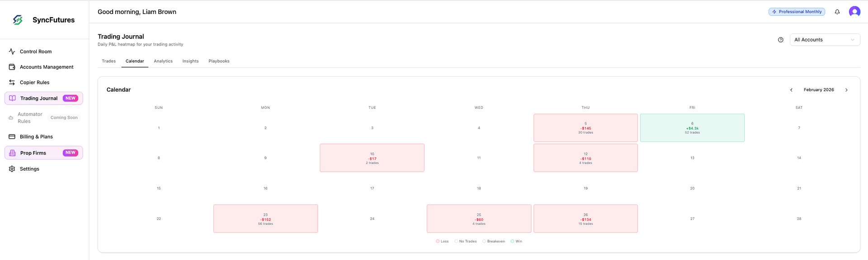
Task: Click the Accounts Management wallet icon
Action: [12, 66]
